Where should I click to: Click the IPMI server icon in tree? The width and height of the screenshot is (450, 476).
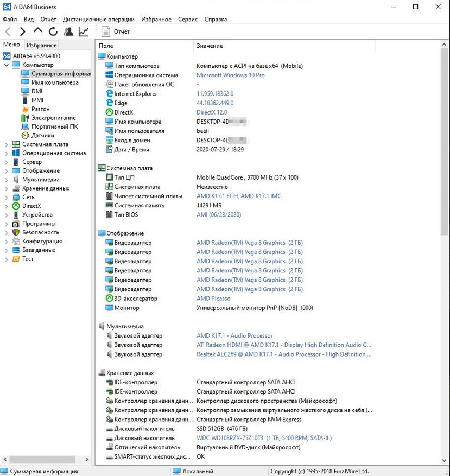[25, 100]
